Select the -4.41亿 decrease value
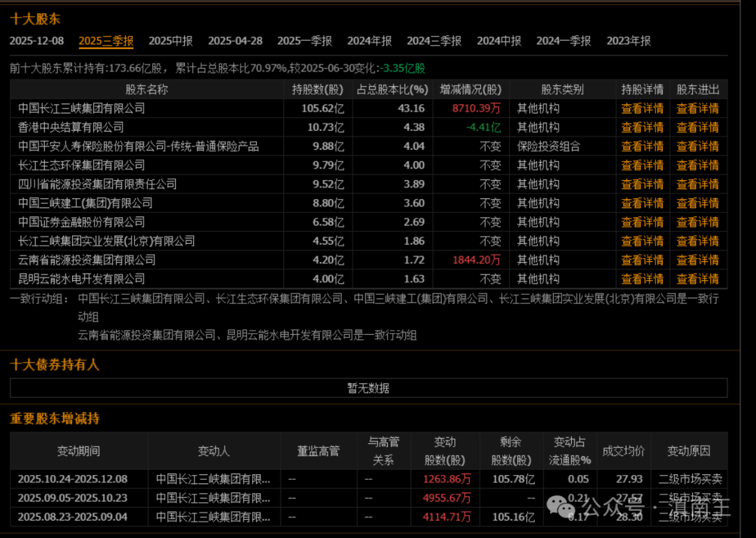This screenshot has width=756, height=538. 484,127
